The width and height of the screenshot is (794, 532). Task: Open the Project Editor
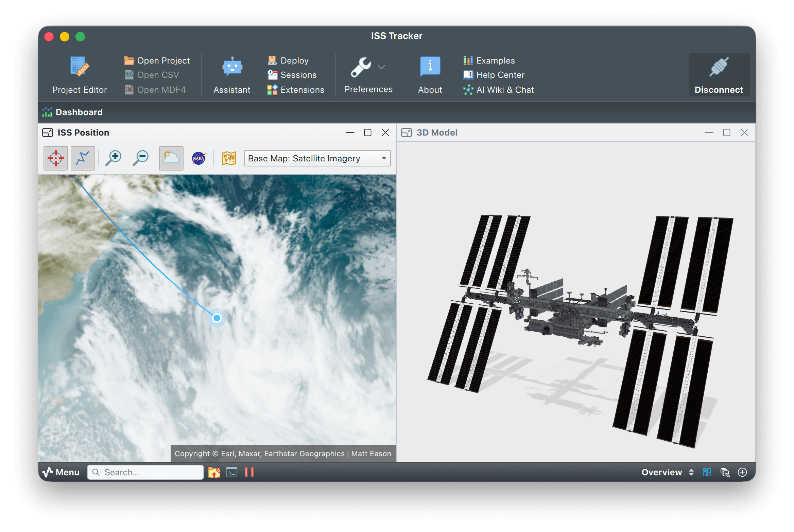click(80, 75)
